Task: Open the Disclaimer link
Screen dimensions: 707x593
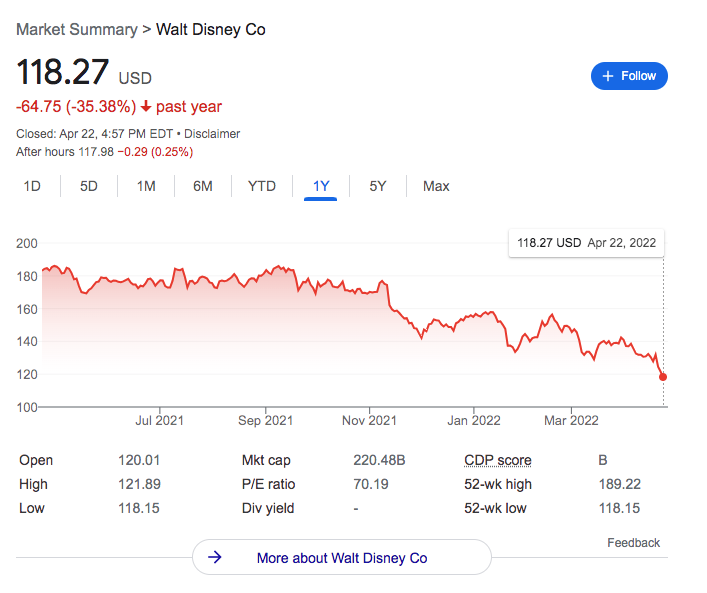Action: (213, 134)
